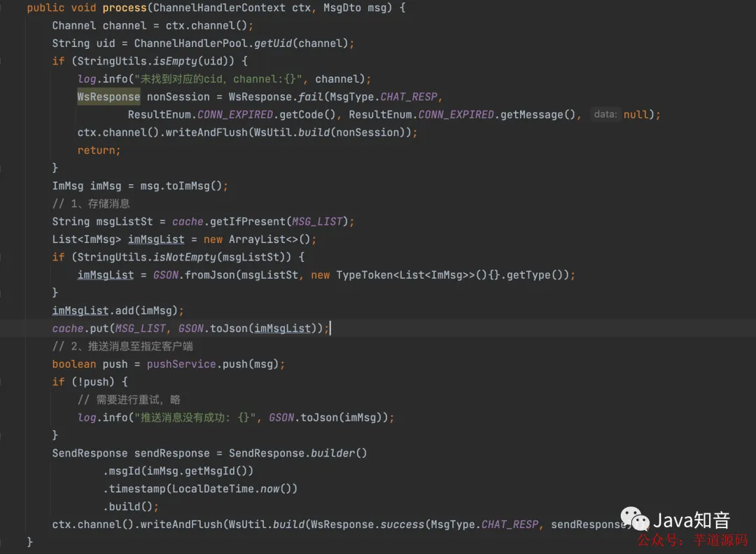Select the ChannelHandlerContext parameter type
Screen dimensions: 756x554
pos(219,8)
